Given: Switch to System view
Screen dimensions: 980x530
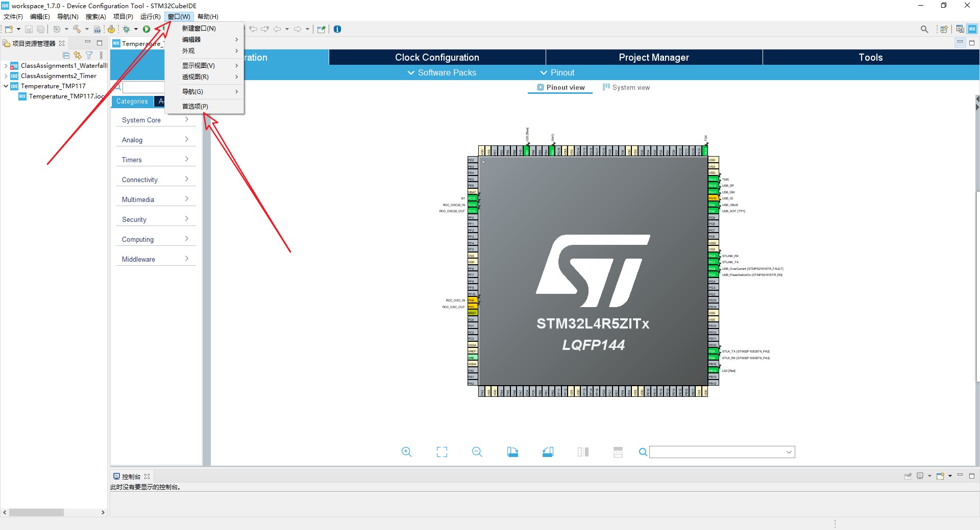Looking at the screenshot, I should tap(626, 87).
